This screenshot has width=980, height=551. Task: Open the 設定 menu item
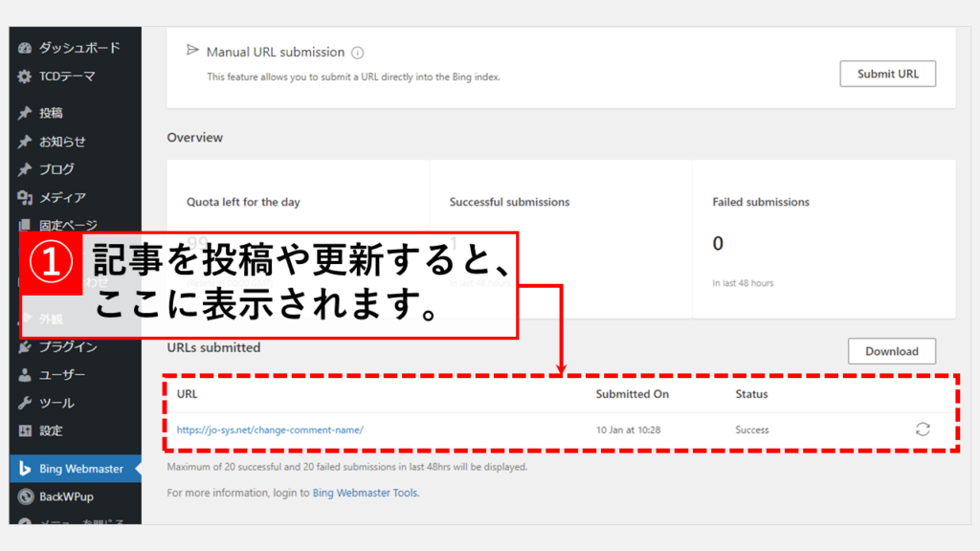pos(51,430)
